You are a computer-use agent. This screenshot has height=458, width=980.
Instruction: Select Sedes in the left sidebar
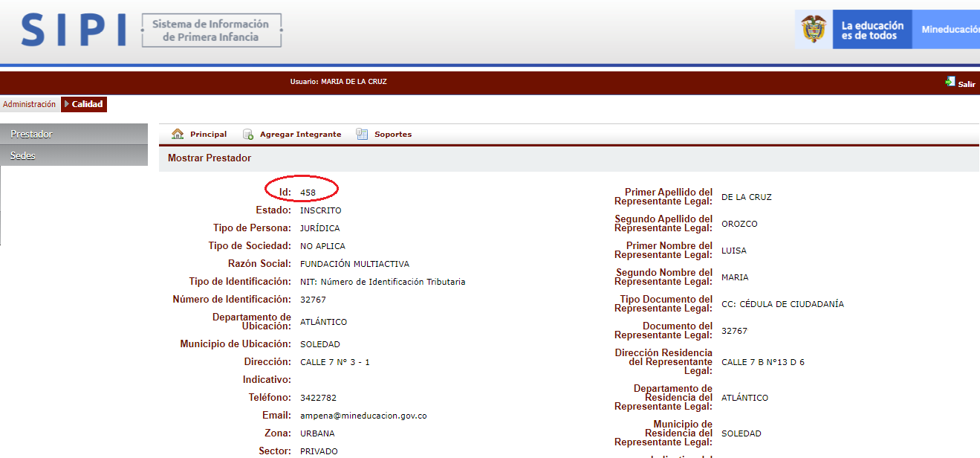click(x=74, y=155)
